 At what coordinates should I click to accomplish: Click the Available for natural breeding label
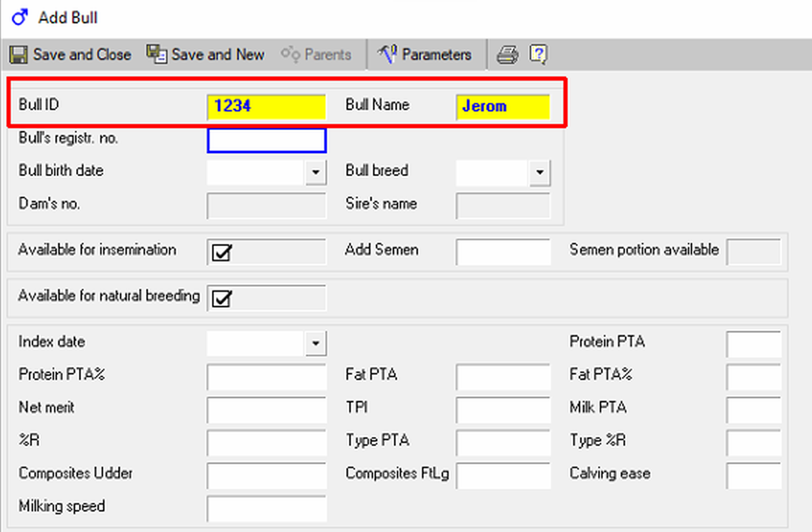coord(109,296)
